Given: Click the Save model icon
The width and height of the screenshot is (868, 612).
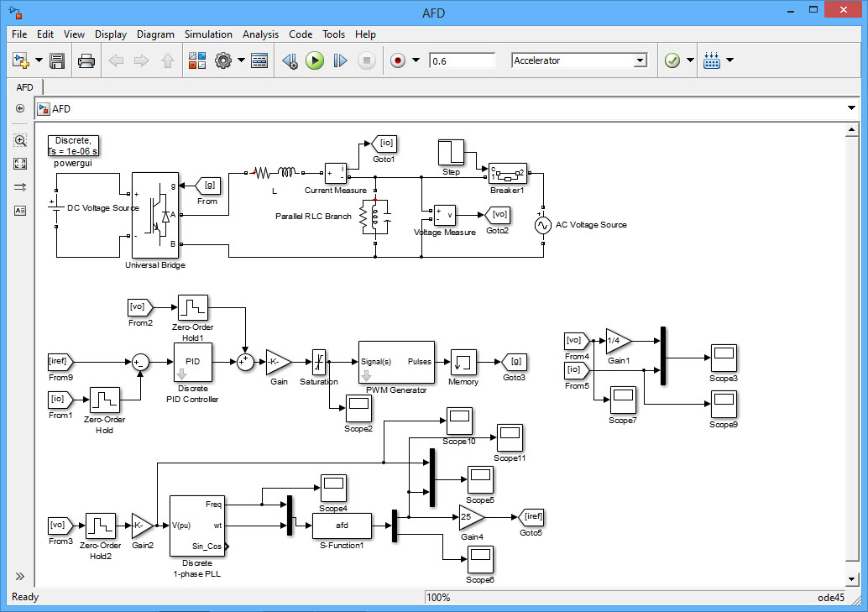Looking at the screenshot, I should [57, 60].
